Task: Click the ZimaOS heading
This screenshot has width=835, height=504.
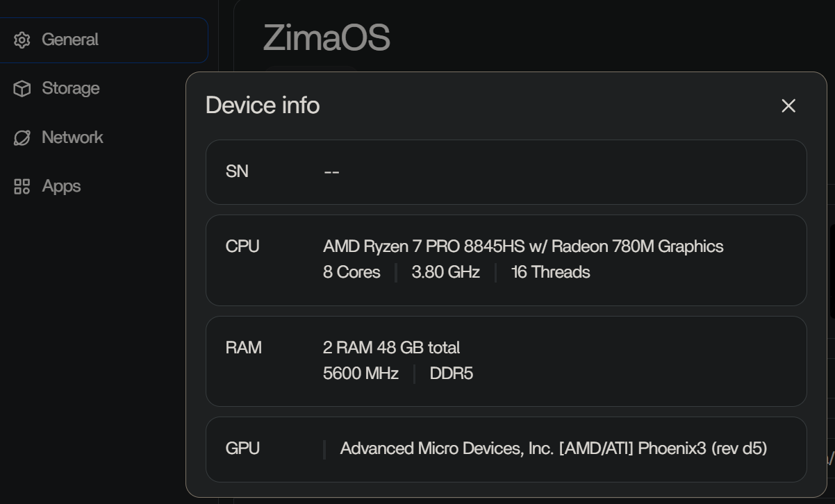Action: click(x=326, y=37)
